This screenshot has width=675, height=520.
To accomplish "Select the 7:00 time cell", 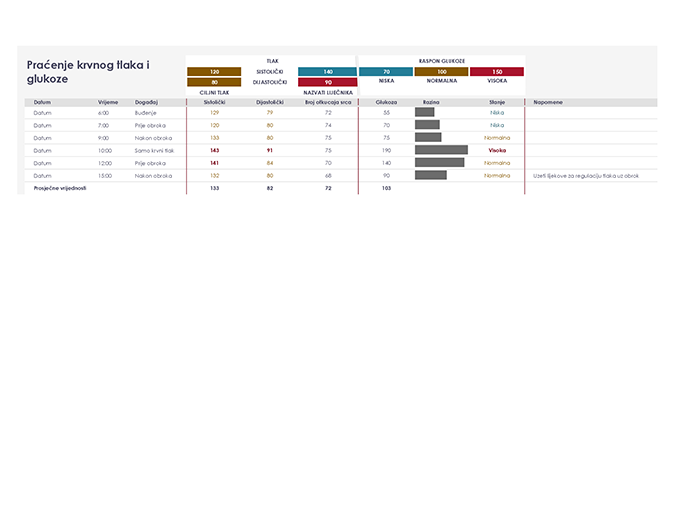I will tap(103, 125).
